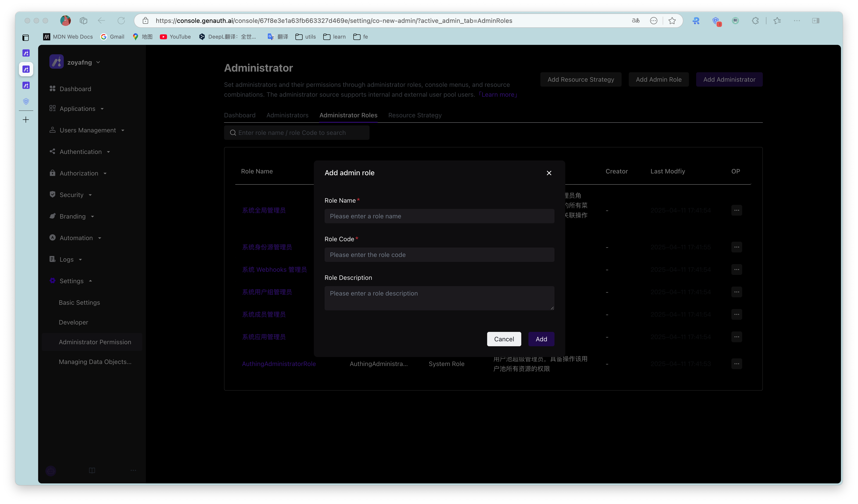Open more options for 系统全局管理员 row
858x504 pixels.
737,210
